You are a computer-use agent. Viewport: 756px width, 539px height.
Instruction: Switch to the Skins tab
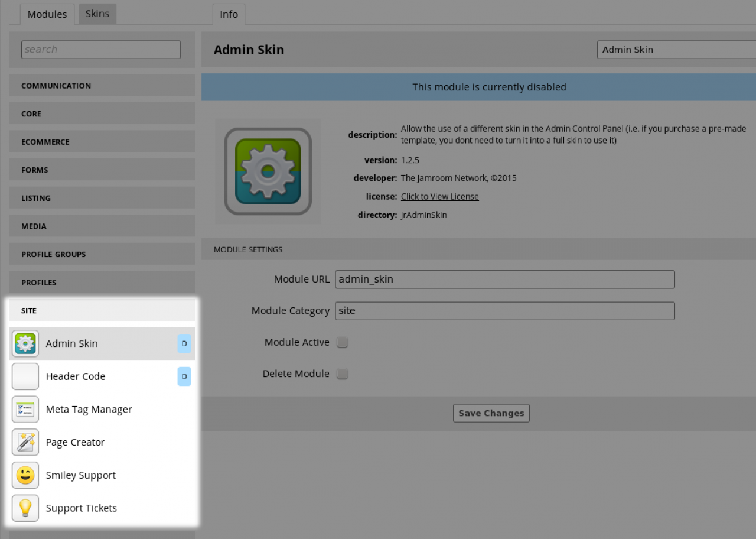point(97,14)
